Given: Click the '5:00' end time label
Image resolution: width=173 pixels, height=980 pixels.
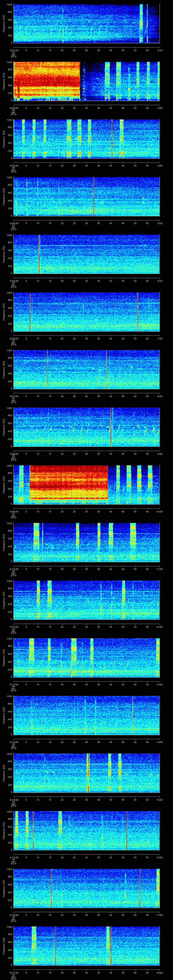Looking at the screenshot, I should (x=160, y=223).
